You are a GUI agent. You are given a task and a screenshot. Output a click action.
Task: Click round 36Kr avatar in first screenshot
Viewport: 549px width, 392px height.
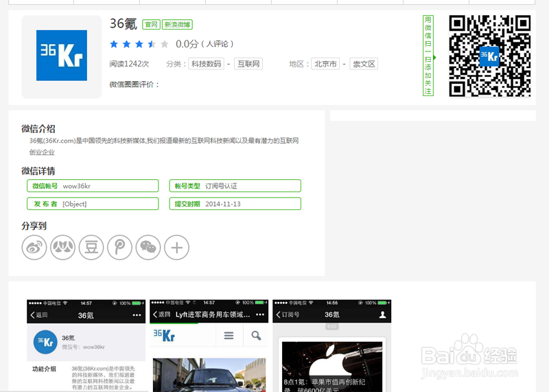[x=45, y=343]
